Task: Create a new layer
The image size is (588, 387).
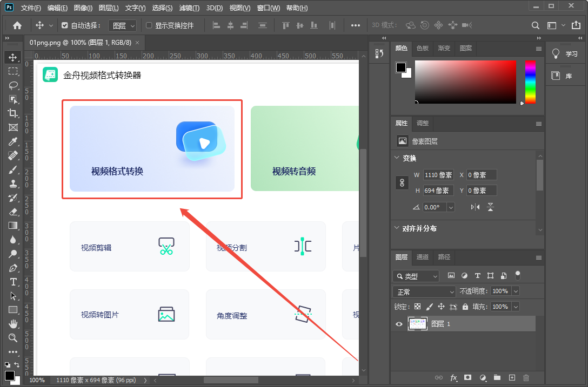Action: [x=512, y=378]
